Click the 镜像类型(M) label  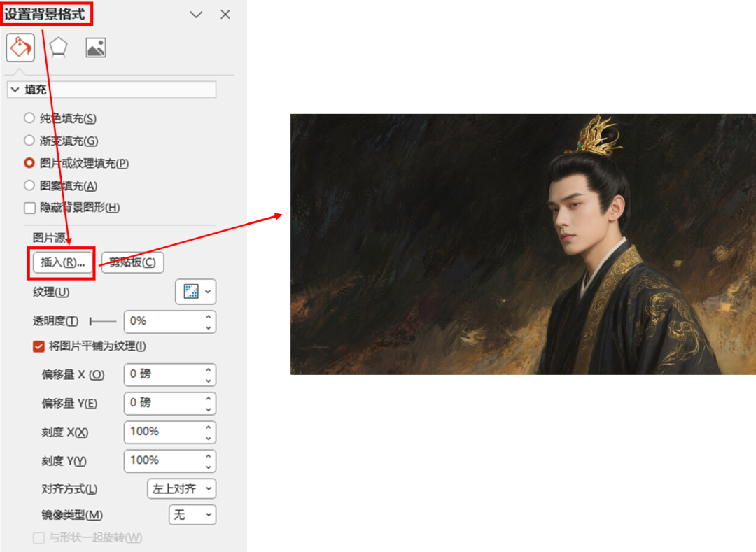[x=72, y=515]
